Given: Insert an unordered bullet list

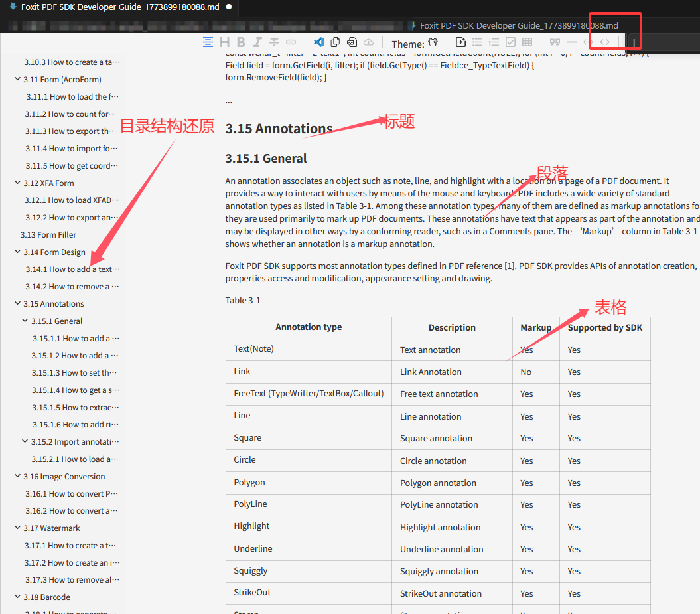Looking at the screenshot, I should tap(477, 42).
